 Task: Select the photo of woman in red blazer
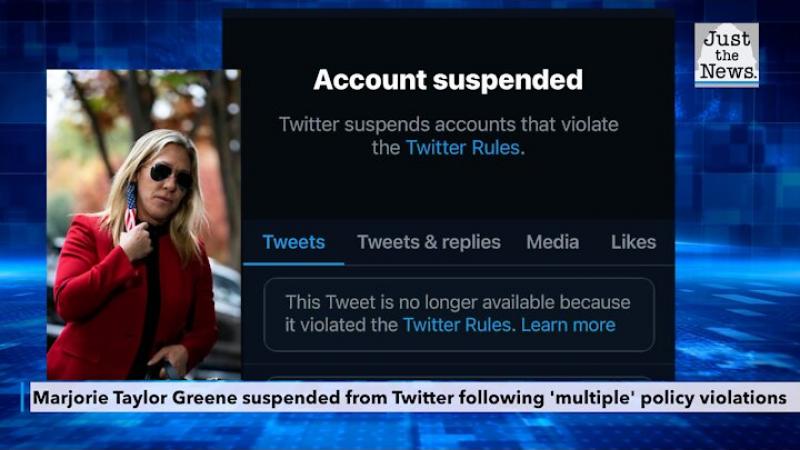(x=144, y=224)
